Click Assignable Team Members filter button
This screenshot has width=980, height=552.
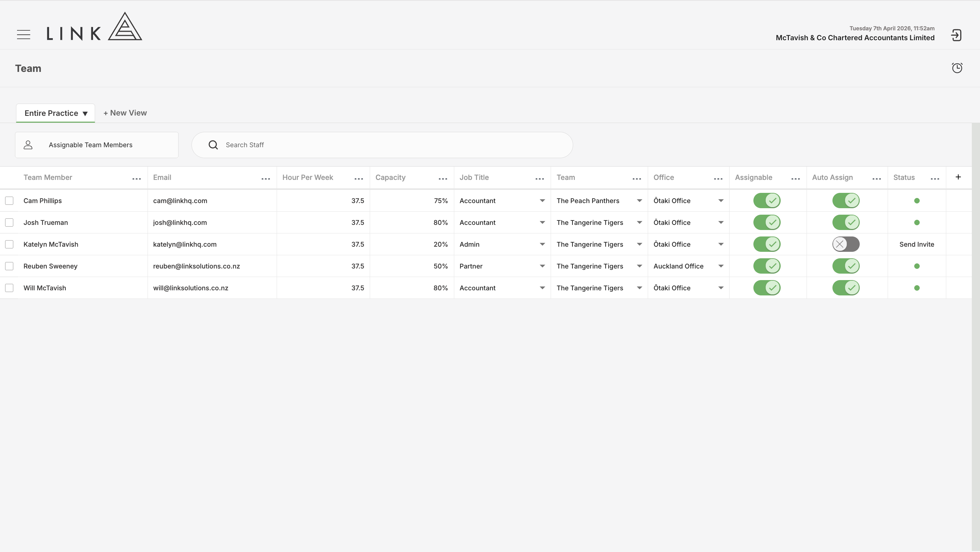pyautogui.click(x=97, y=145)
